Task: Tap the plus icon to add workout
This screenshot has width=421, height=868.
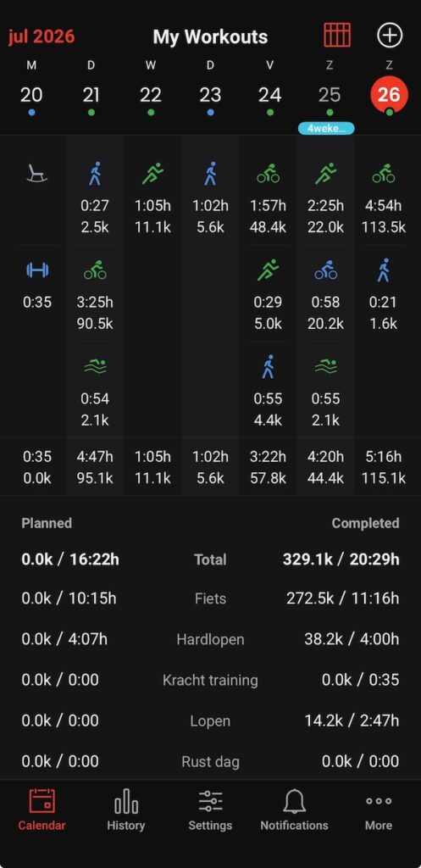Action: pyautogui.click(x=390, y=36)
